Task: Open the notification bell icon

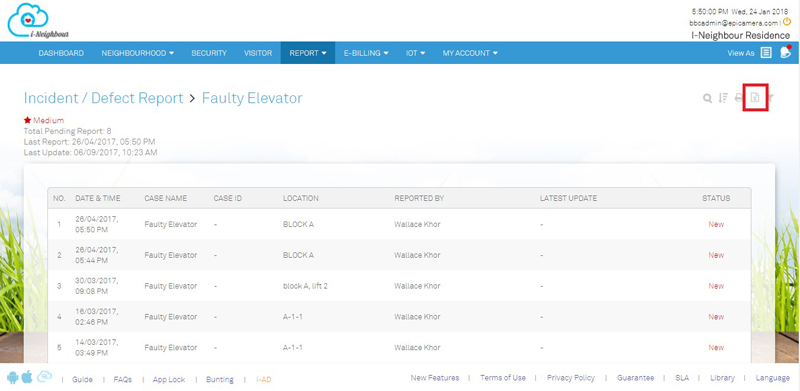Action: click(x=785, y=52)
